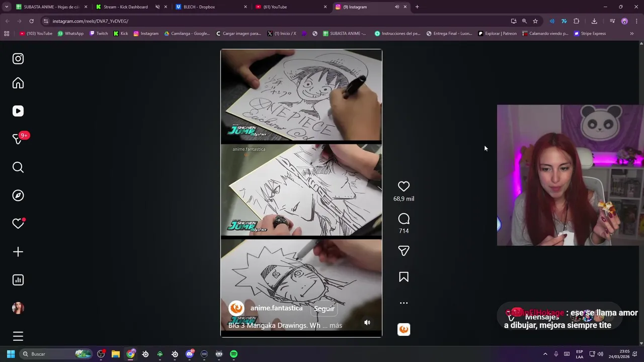Click the 68,9 mil likes count
644x362 pixels.
(404, 199)
